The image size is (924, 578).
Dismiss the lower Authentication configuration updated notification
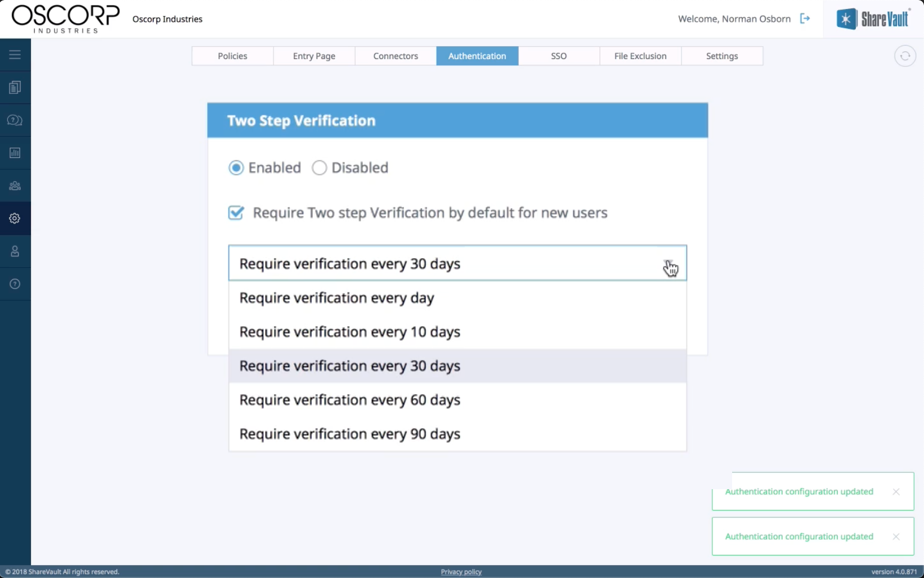click(896, 536)
